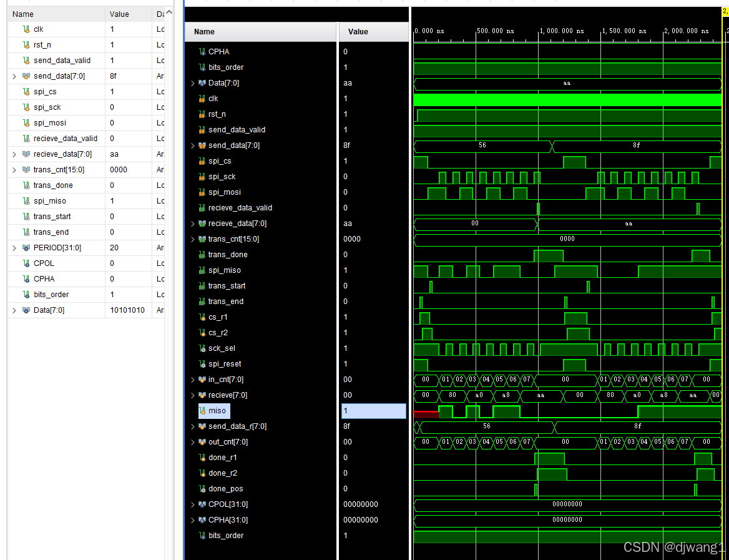Click the done_pos signal icon

203,488
